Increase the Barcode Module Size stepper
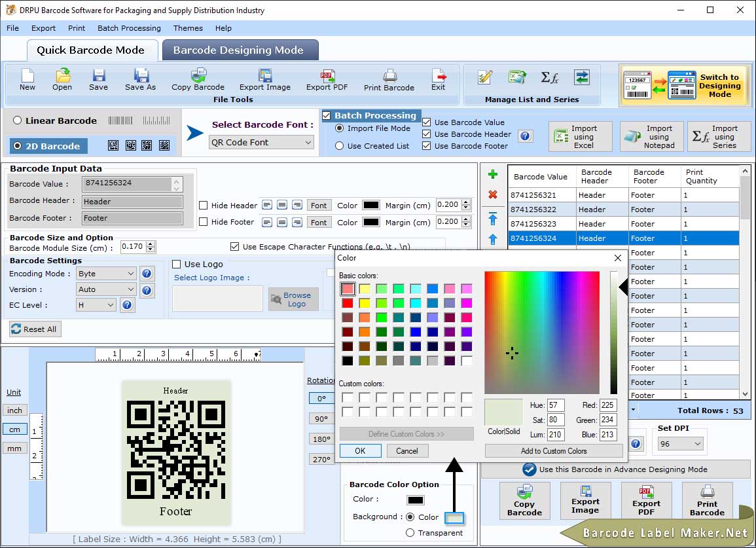The image size is (756, 548). coord(151,244)
